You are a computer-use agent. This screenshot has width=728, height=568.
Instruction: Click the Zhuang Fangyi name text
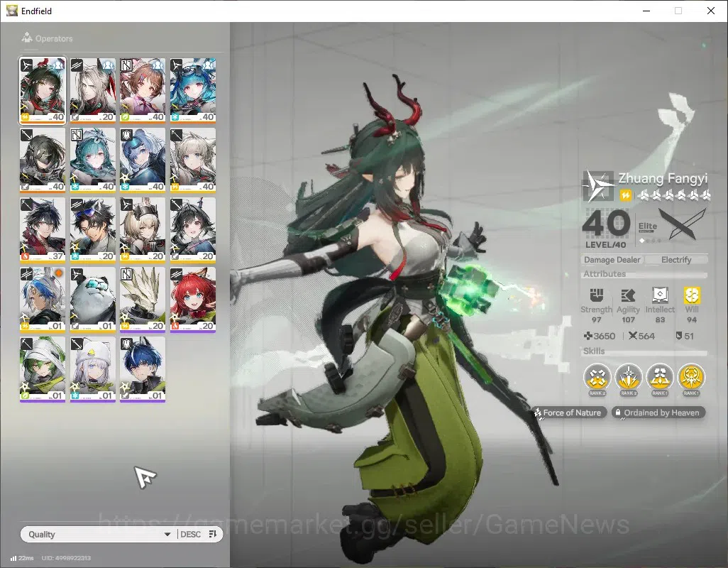coord(663,178)
